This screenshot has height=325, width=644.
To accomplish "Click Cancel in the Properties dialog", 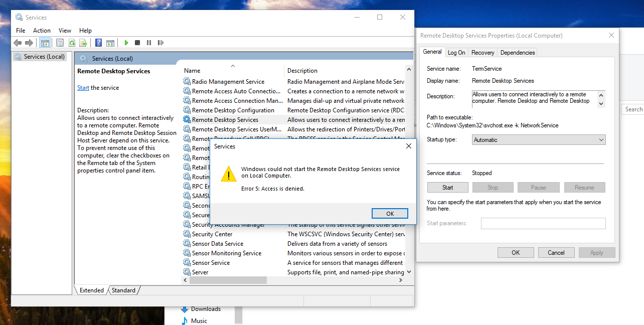I will [556, 253].
